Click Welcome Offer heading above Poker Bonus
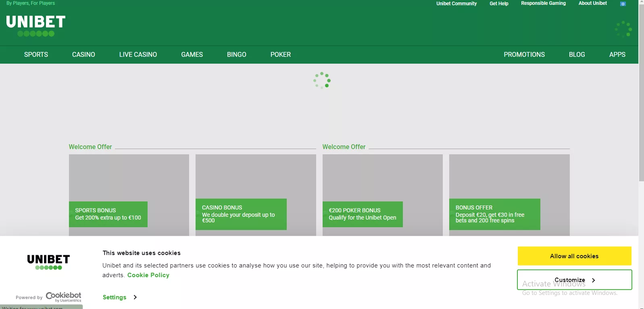The image size is (644, 309). (x=344, y=147)
